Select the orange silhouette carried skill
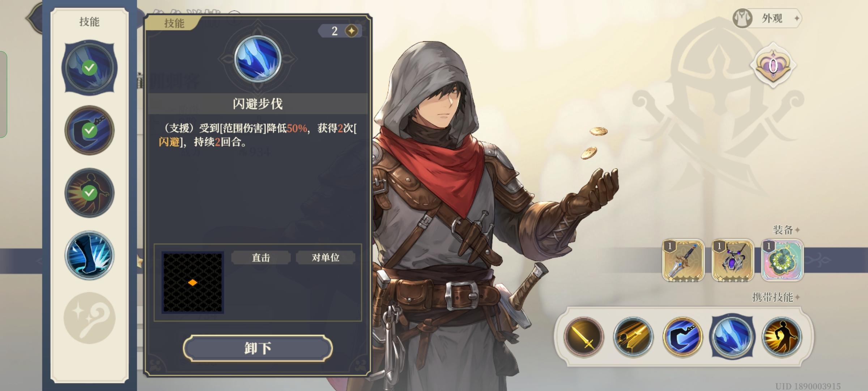Image resolution: width=868 pixels, height=391 pixels. coord(782,337)
